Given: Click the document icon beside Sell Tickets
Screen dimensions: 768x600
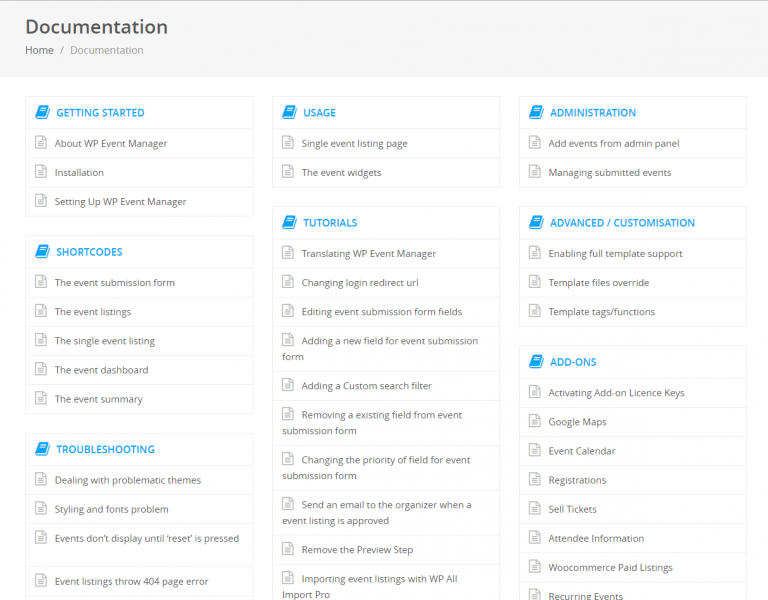Looking at the screenshot, I should [x=535, y=508].
